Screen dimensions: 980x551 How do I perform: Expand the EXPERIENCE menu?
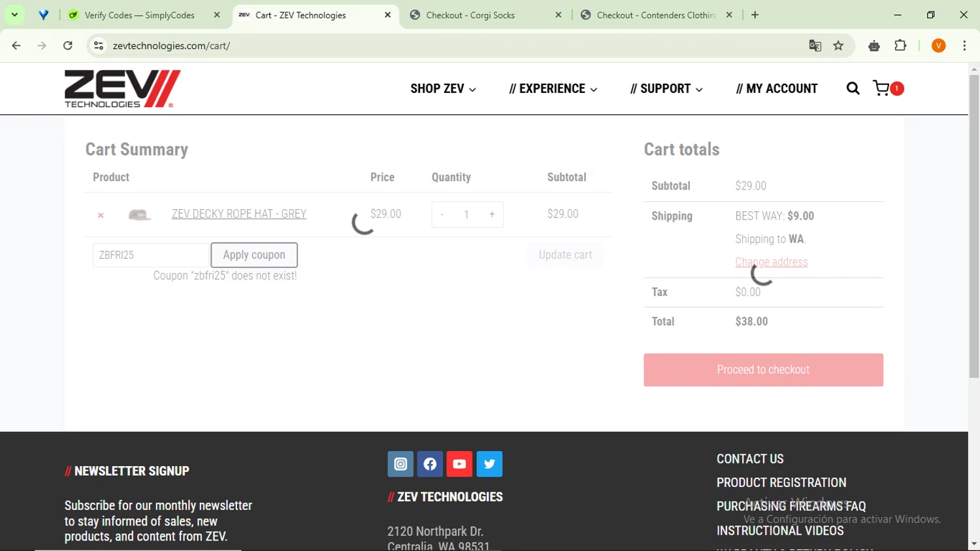(553, 89)
